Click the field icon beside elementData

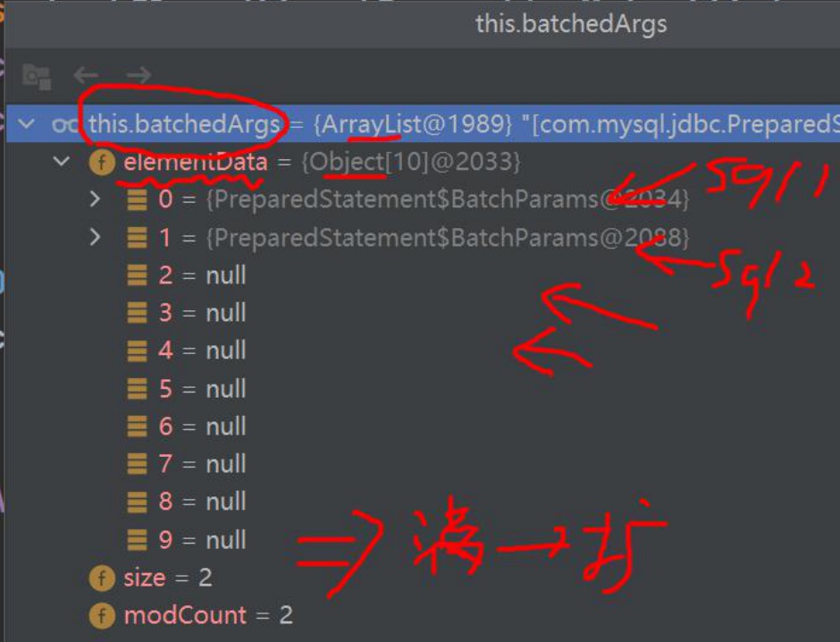pos(102,162)
